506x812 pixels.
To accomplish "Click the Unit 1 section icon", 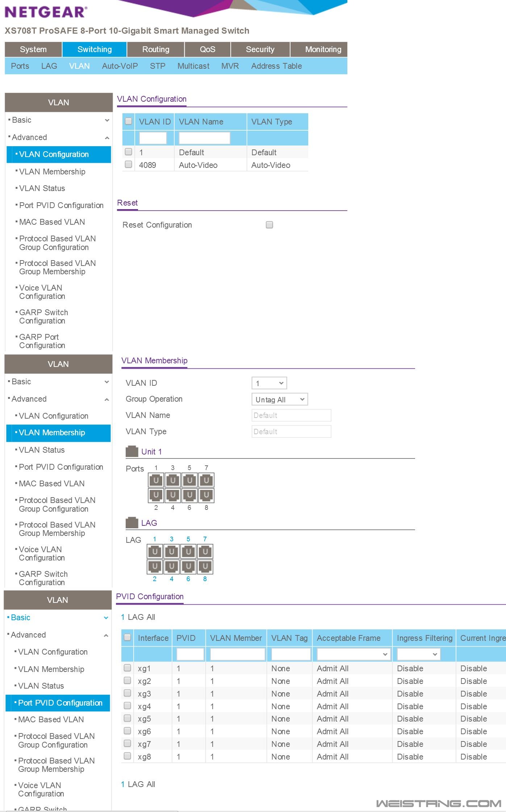I will 132,451.
